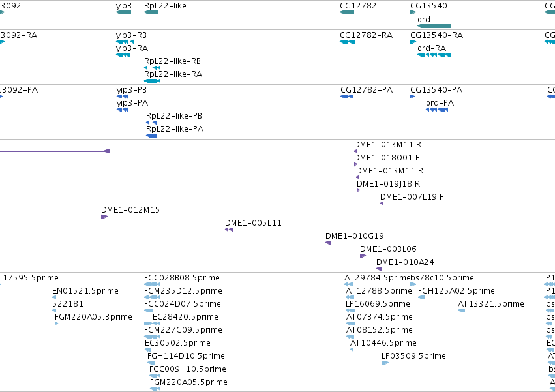555x392 pixels.
Task: Click the FGH114D10.5prime EST label
Action: point(186,357)
